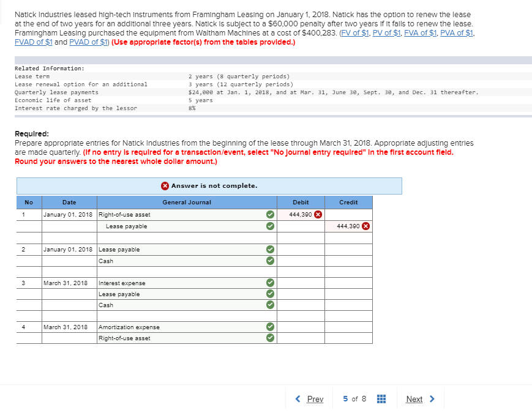Click the No column header
This screenshot has width=532, height=413.
[29, 202]
